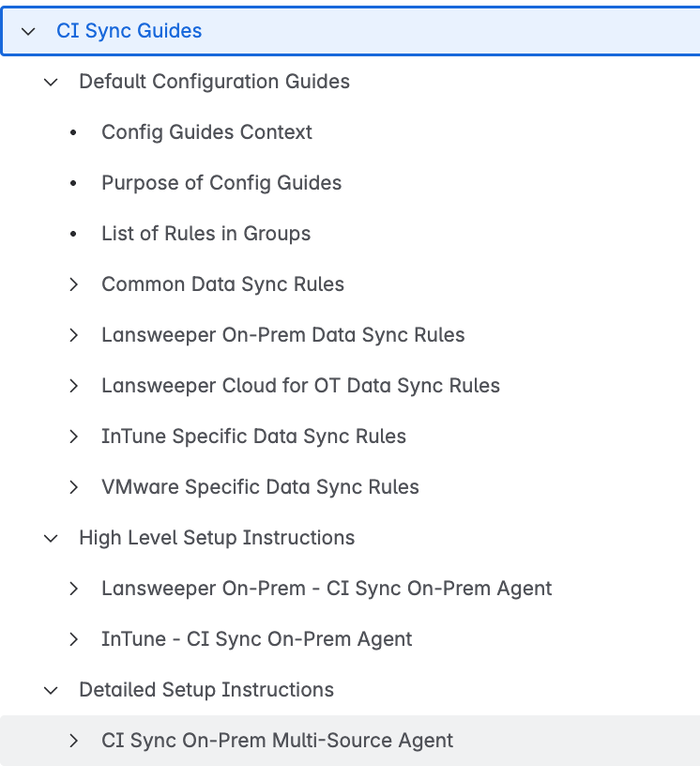Open Common Data Sync Rules label
The image size is (700, 766).
tap(222, 284)
